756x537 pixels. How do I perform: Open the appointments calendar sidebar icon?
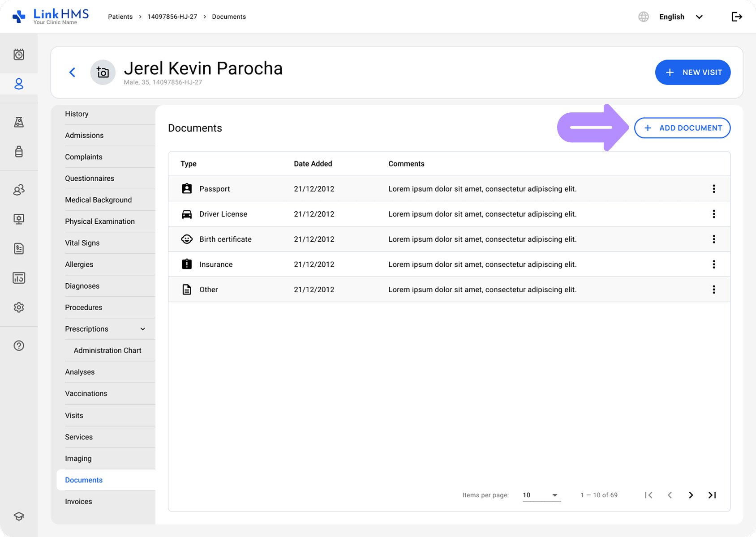coord(19,55)
